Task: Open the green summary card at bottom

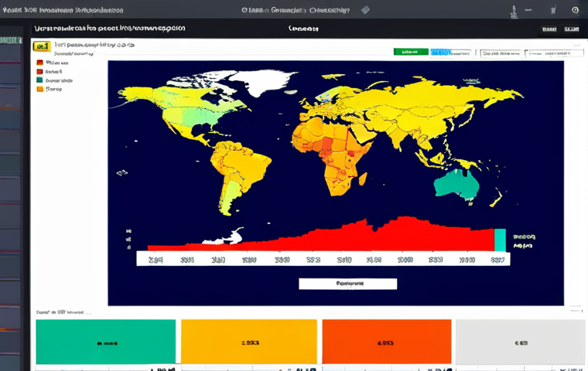Action: tap(106, 342)
